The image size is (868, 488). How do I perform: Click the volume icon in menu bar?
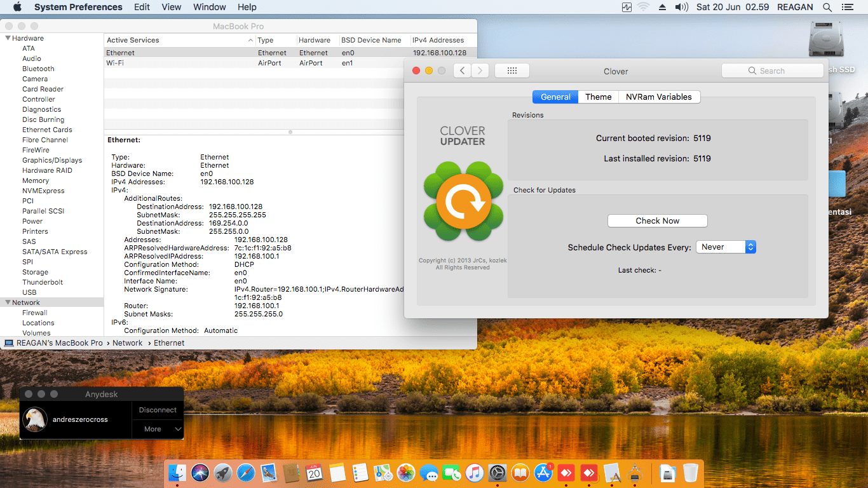click(682, 7)
